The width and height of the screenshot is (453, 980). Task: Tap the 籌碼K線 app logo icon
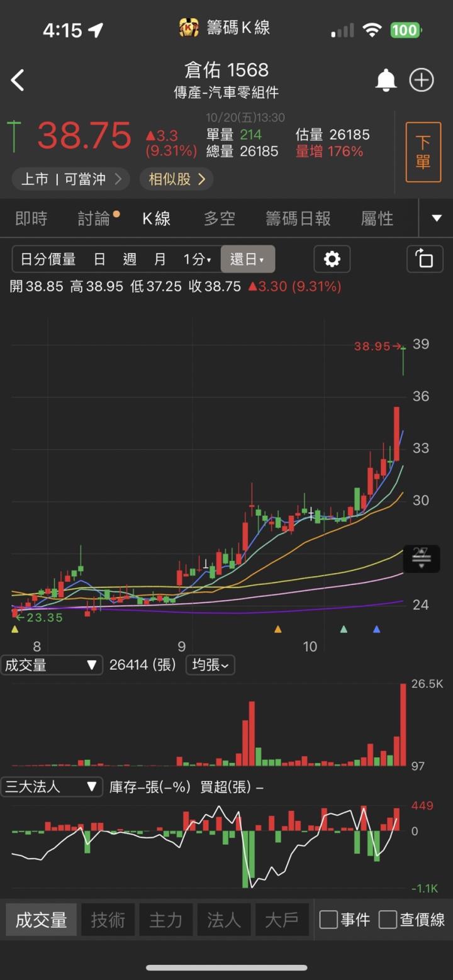[x=189, y=28]
